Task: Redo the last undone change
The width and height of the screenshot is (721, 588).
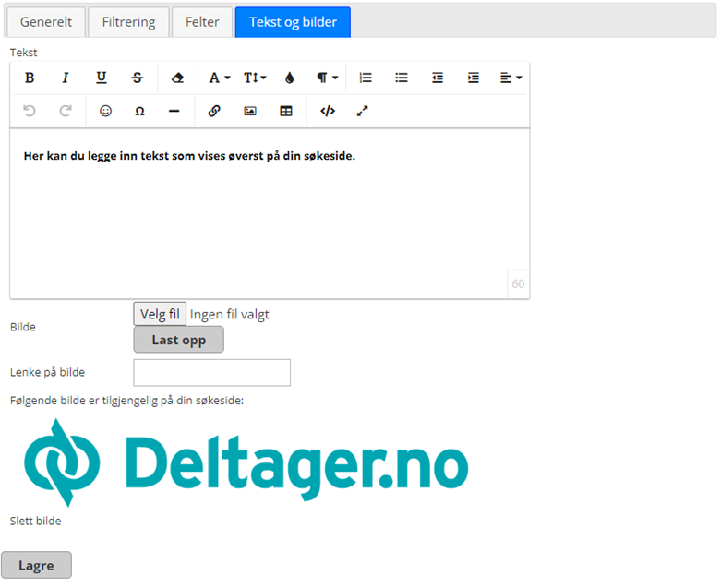Action: pyautogui.click(x=66, y=111)
